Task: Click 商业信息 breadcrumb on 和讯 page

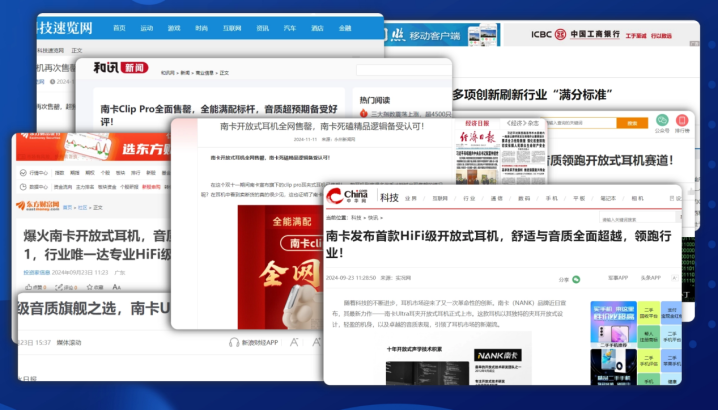Action: pos(204,73)
